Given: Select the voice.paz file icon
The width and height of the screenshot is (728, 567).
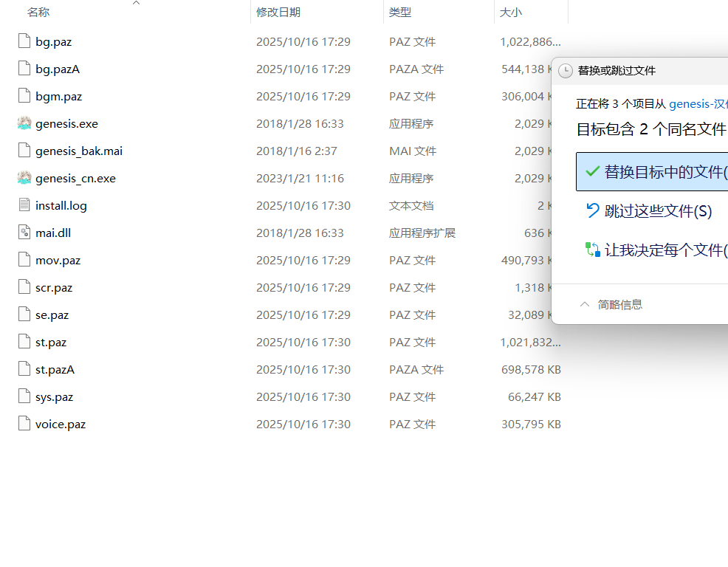Looking at the screenshot, I should 24,424.
